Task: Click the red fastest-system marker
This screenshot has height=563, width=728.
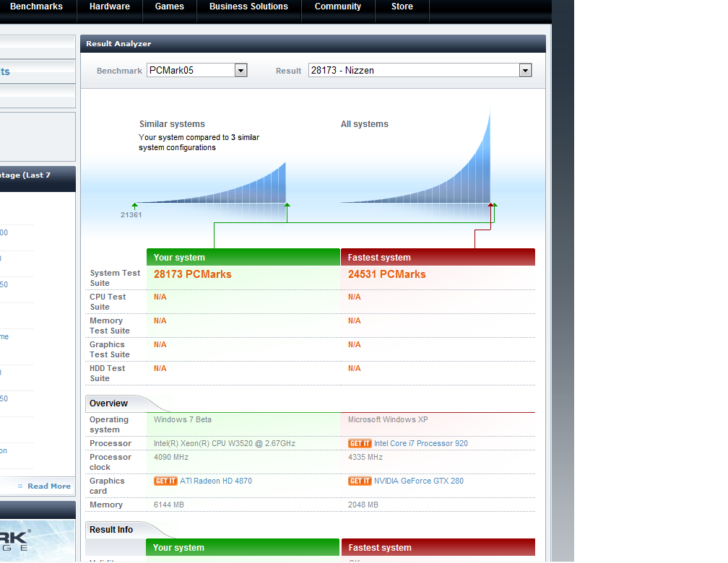Action: [490, 205]
